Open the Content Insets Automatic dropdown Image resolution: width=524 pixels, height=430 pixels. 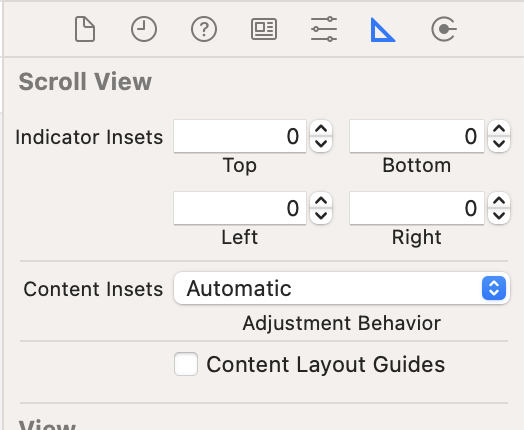(x=342, y=288)
